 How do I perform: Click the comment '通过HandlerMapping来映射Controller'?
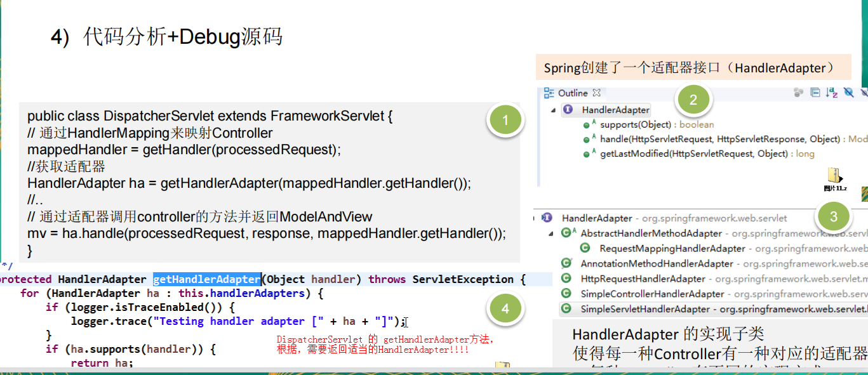[x=150, y=133]
